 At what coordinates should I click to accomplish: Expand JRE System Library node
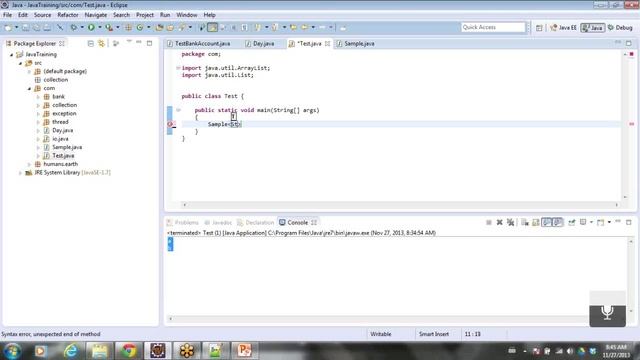click(20, 173)
